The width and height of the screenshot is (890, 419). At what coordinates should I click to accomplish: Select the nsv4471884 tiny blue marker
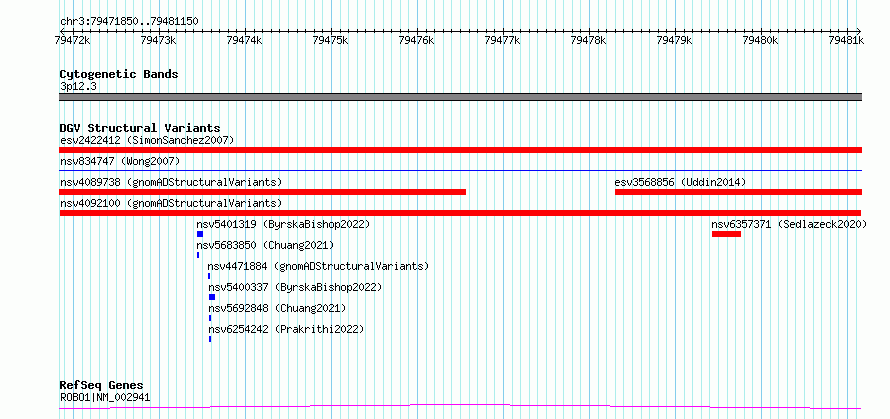coord(209,276)
